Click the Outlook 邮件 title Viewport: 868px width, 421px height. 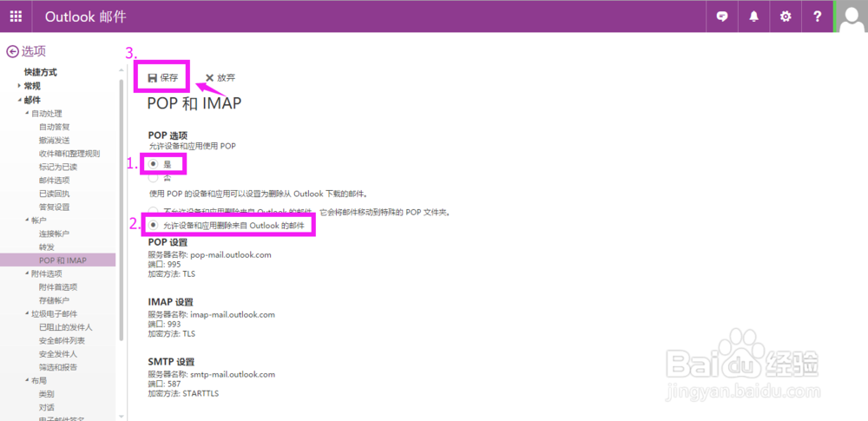[x=85, y=16]
